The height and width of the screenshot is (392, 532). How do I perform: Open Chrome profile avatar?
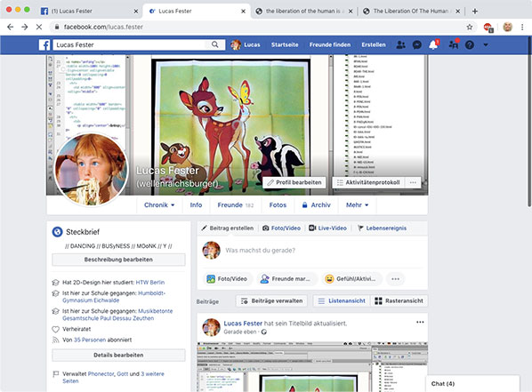click(508, 28)
